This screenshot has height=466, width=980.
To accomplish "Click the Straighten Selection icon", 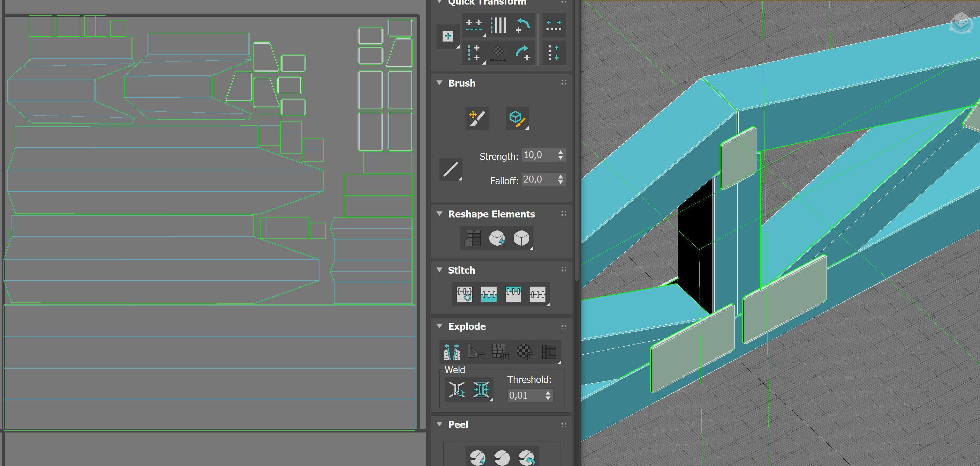I will tap(473, 238).
